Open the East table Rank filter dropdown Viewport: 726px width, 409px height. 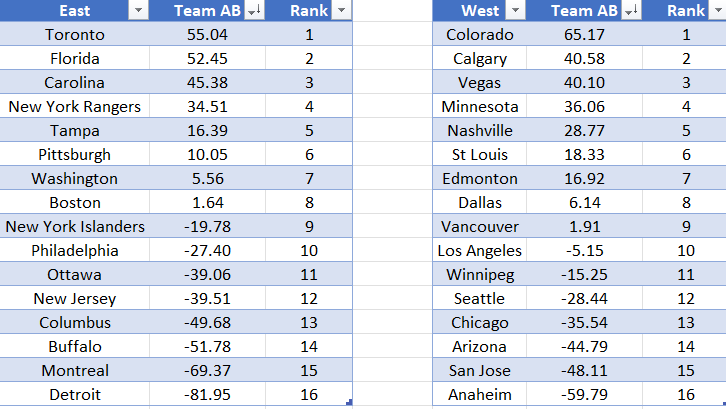tap(342, 11)
